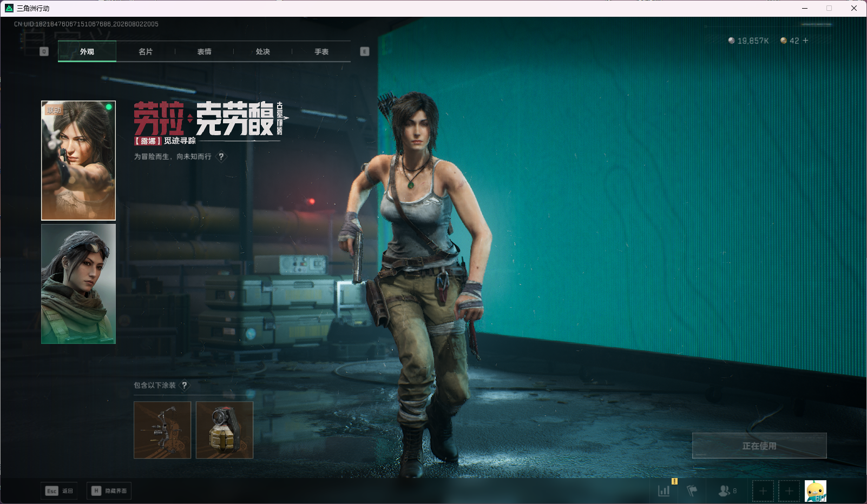Image resolution: width=867 pixels, height=504 pixels.
Task: Click Esc 返回 to go back
Action: click(59, 491)
